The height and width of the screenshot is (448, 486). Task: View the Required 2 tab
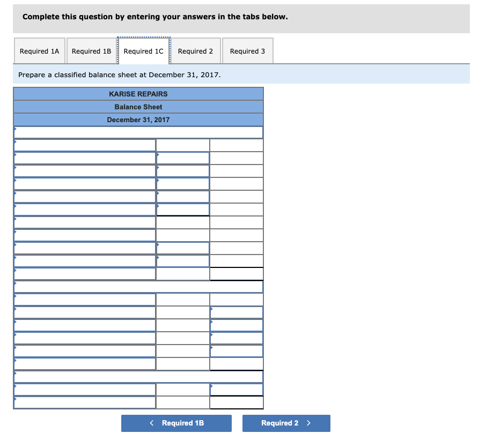click(x=195, y=51)
